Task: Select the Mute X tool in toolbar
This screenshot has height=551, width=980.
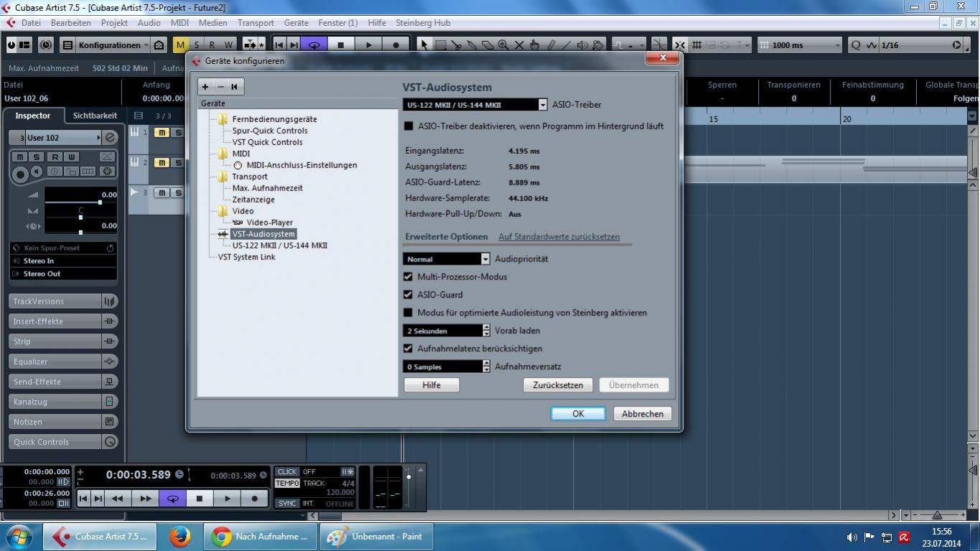Action: [x=519, y=45]
